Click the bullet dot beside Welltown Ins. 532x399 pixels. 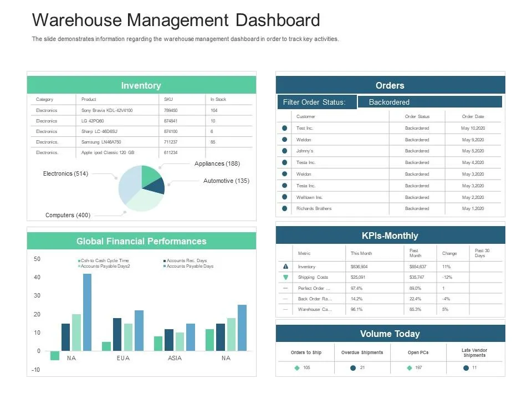pos(284,197)
